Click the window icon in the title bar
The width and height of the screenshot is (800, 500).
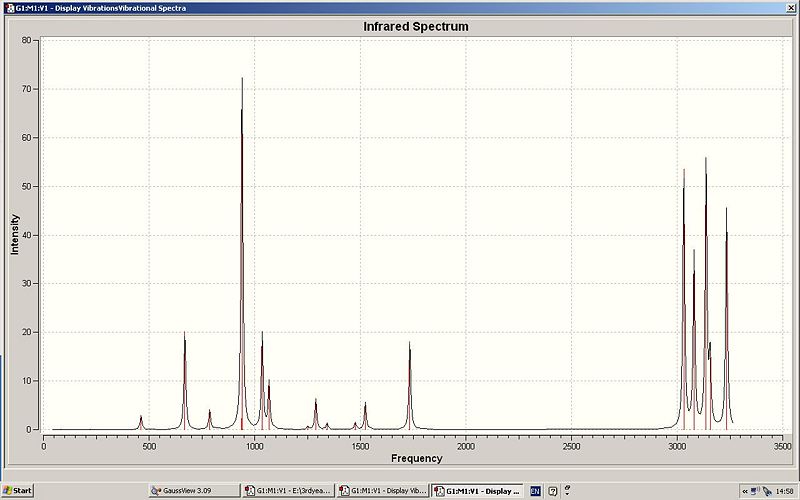pos(10,8)
